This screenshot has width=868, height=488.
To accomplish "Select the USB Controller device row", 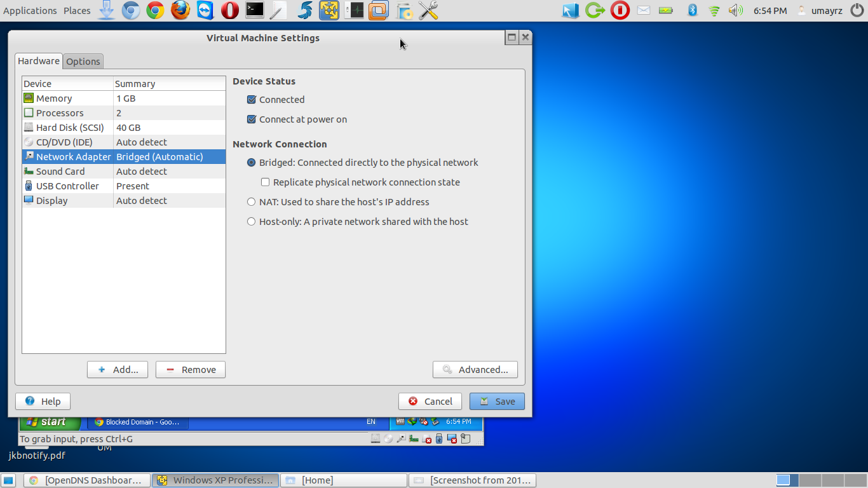I will click(124, 186).
